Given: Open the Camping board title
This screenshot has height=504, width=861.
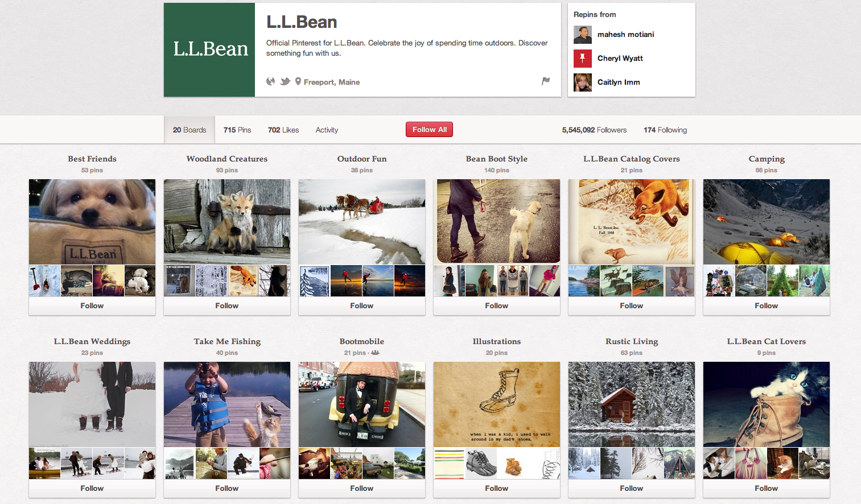Looking at the screenshot, I should (x=767, y=159).
